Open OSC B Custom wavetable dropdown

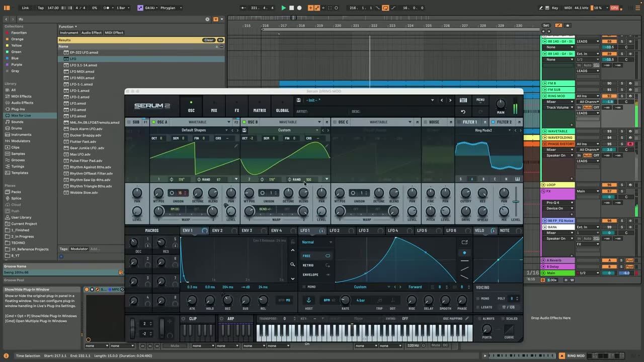[284, 130]
